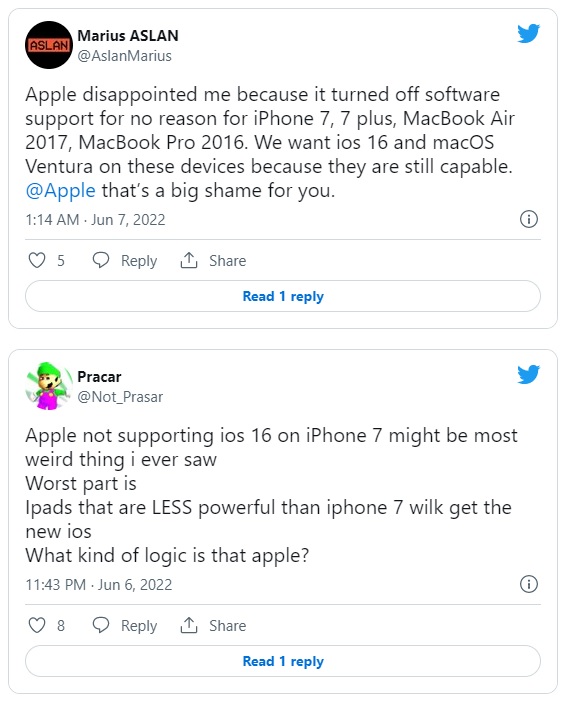Open the info icon on Marius ASLAN's tweet

coord(529,220)
